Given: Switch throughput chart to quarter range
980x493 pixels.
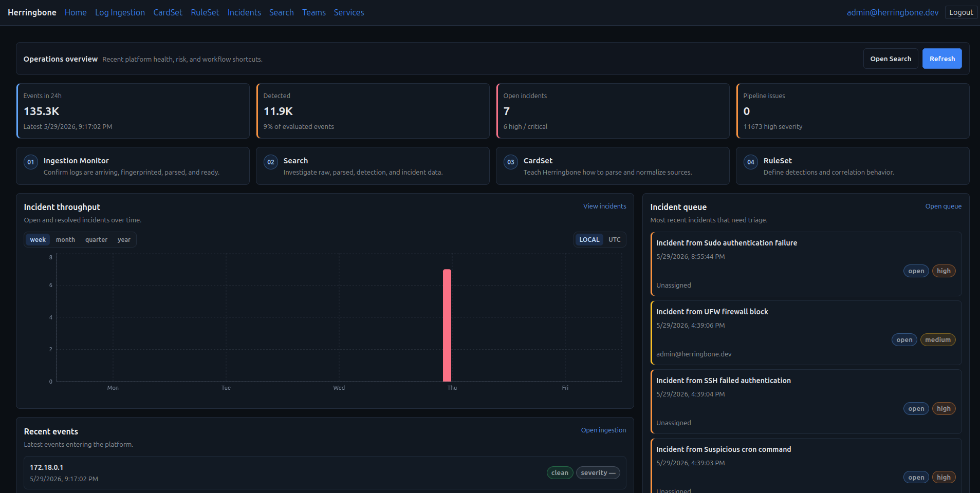Looking at the screenshot, I should [x=96, y=240].
